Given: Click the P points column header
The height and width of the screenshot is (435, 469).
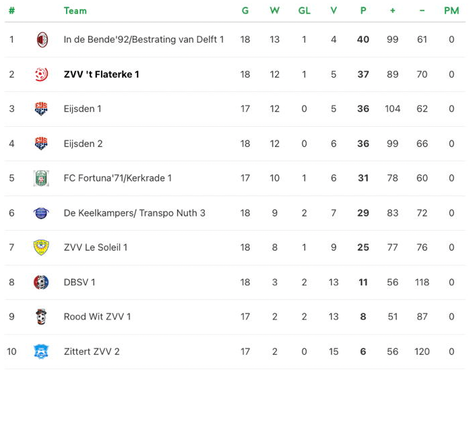Looking at the screenshot, I should tap(363, 11).
